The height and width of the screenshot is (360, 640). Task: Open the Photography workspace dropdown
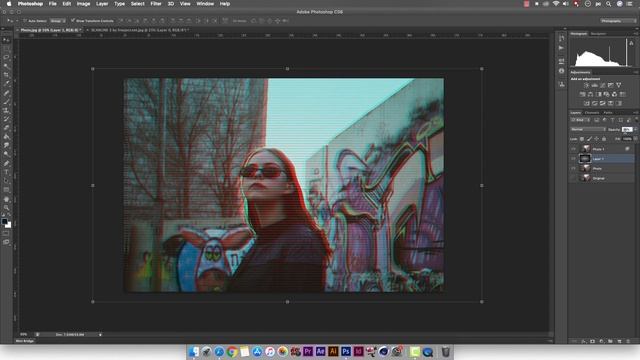(618, 20)
